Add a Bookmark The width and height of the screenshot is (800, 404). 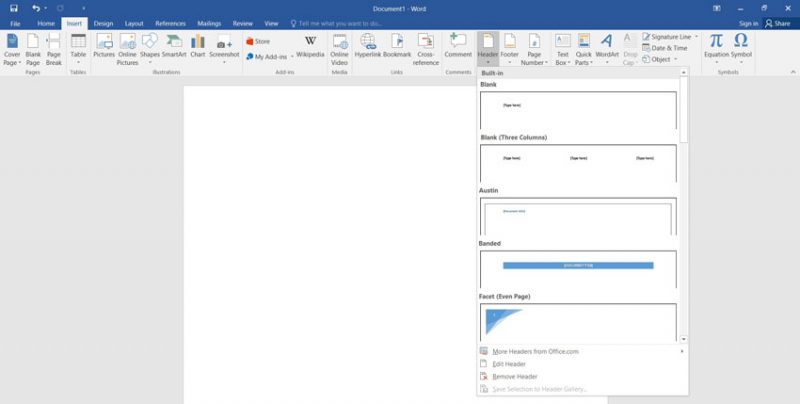coord(397,46)
